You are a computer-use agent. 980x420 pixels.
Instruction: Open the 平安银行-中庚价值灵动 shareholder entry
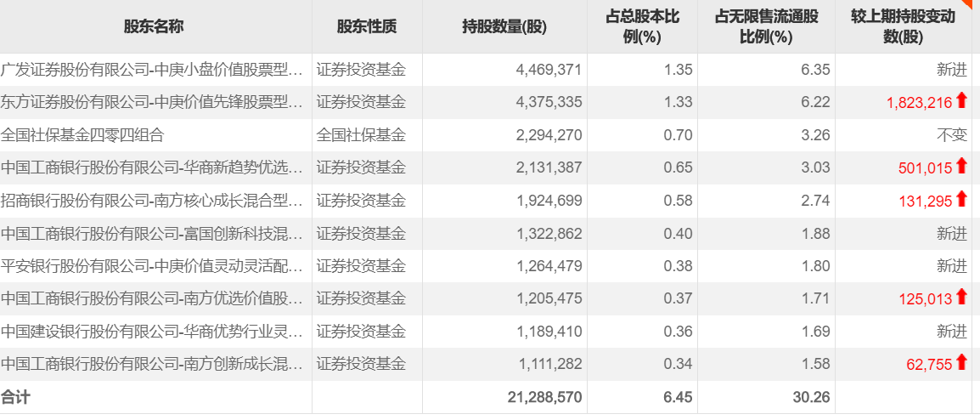pyautogui.click(x=153, y=266)
